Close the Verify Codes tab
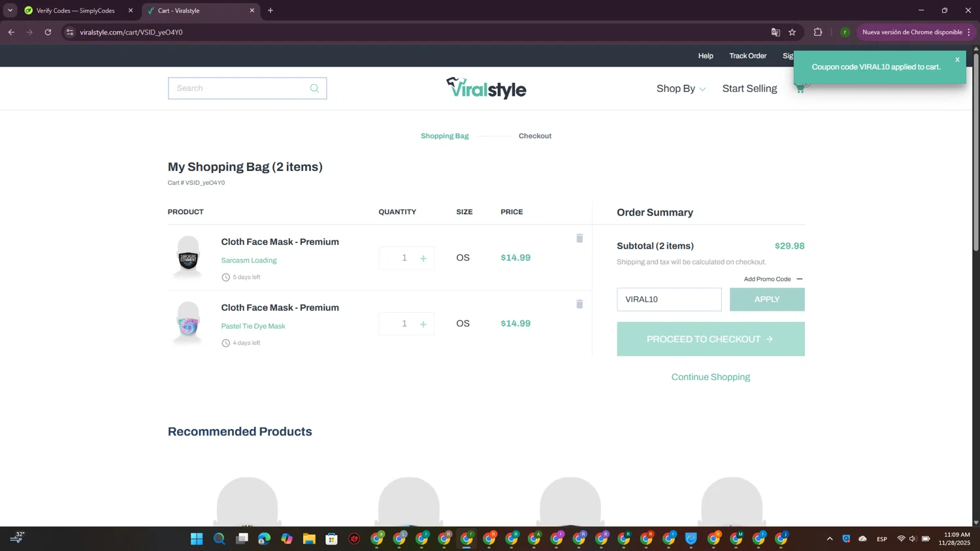This screenshot has height=551, width=980. [130, 10]
